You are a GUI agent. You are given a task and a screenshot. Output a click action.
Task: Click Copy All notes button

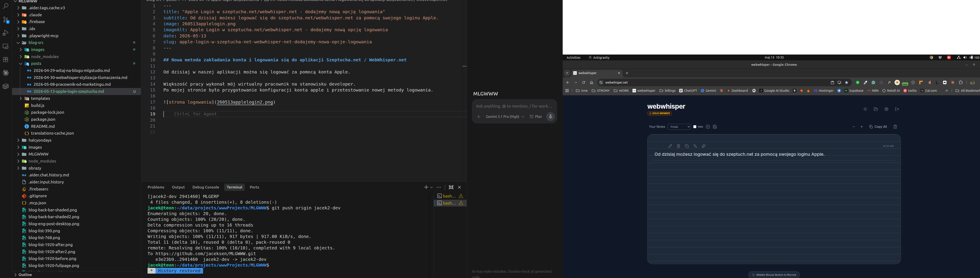878,127
